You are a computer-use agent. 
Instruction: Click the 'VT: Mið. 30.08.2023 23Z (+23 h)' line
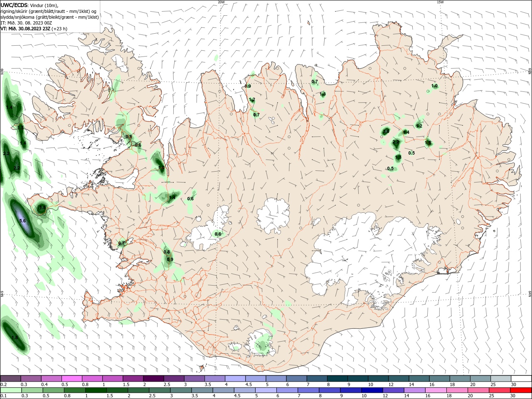pos(34,29)
